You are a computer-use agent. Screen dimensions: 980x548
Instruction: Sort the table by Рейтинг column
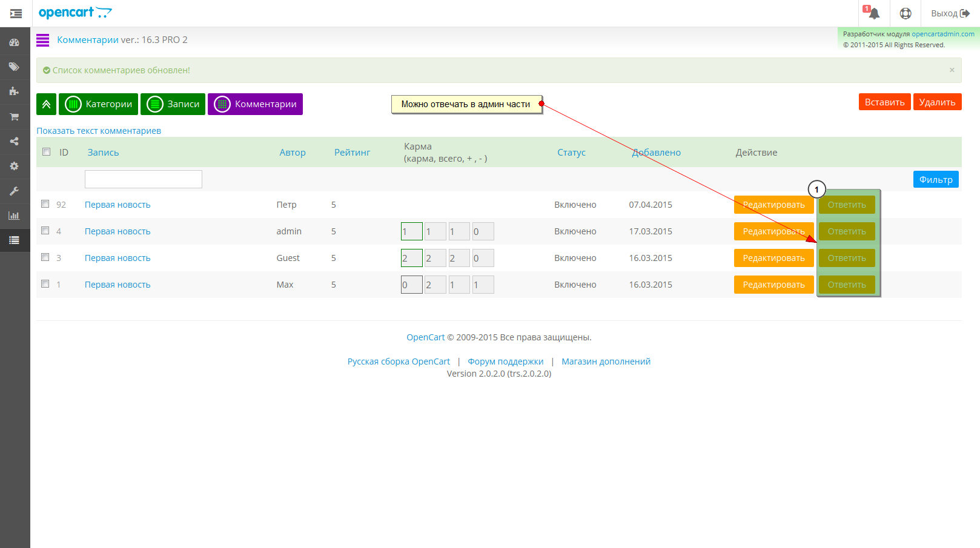click(x=352, y=153)
